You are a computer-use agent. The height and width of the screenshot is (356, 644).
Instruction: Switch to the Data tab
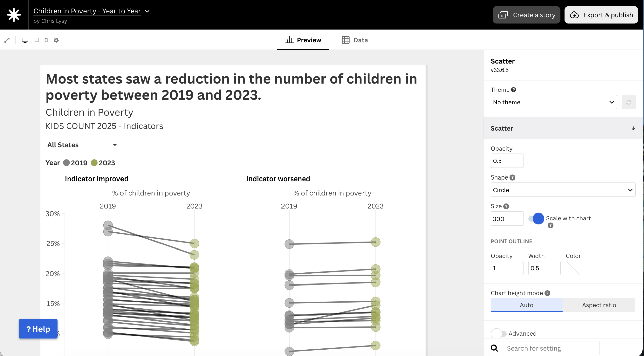tap(355, 40)
